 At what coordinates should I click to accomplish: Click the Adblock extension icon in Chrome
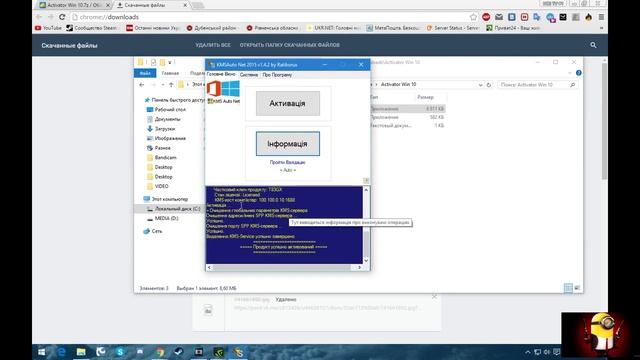(x=486, y=17)
